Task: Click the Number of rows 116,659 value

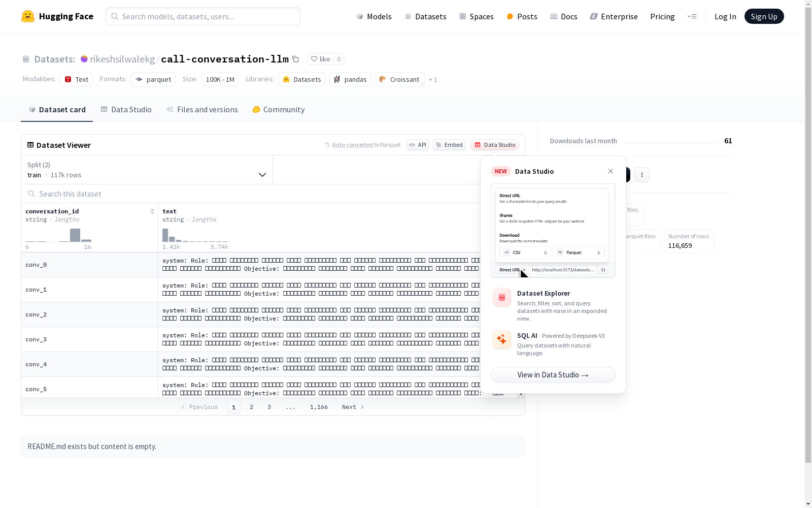Action: (x=680, y=246)
